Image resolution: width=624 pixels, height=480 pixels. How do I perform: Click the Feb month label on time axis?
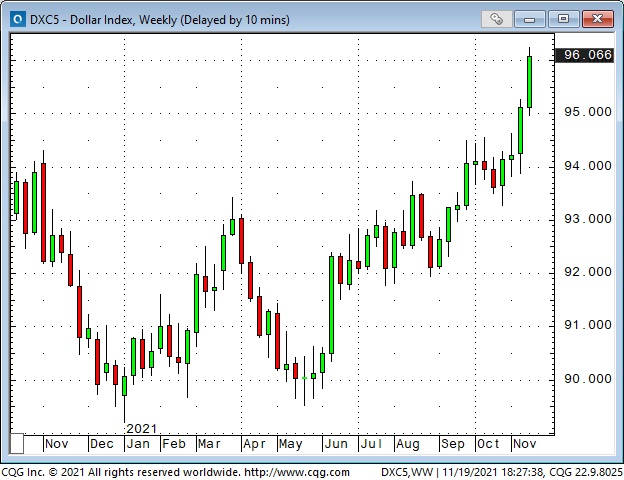pos(174,444)
